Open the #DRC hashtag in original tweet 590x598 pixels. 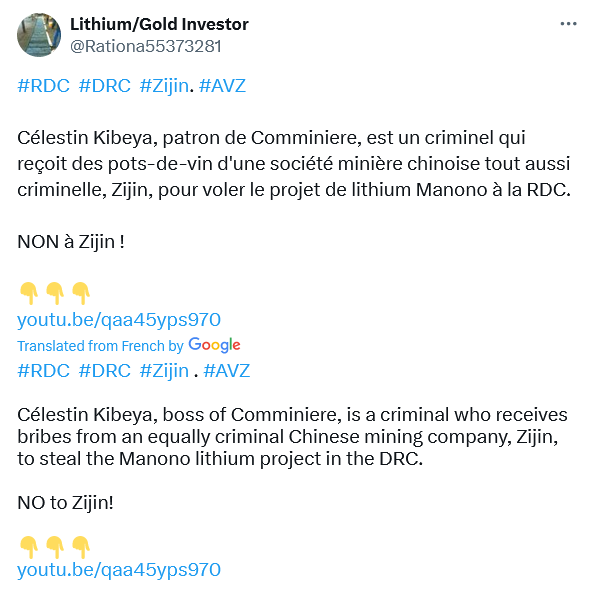click(104, 86)
